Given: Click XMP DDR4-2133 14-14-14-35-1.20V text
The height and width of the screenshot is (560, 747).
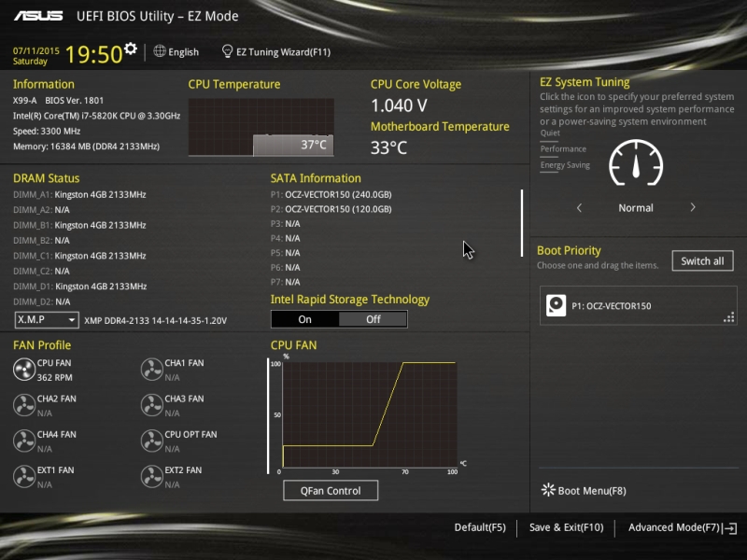Looking at the screenshot, I should 155,320.
